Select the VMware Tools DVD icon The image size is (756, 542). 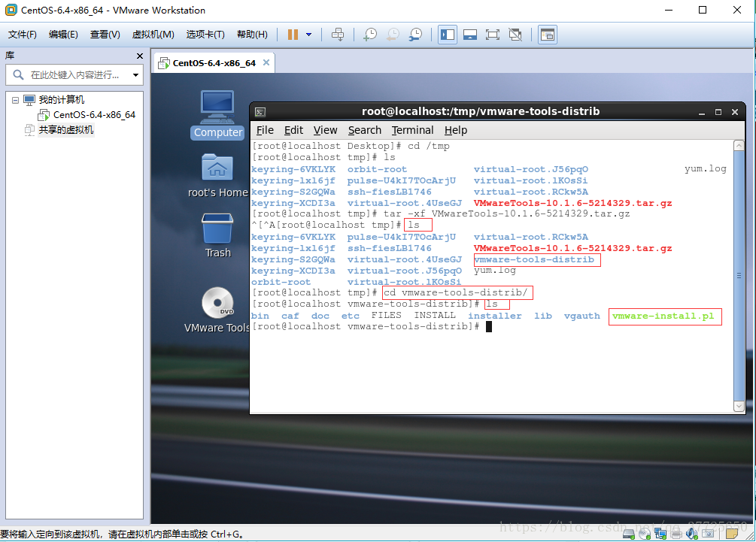[217, 310]
